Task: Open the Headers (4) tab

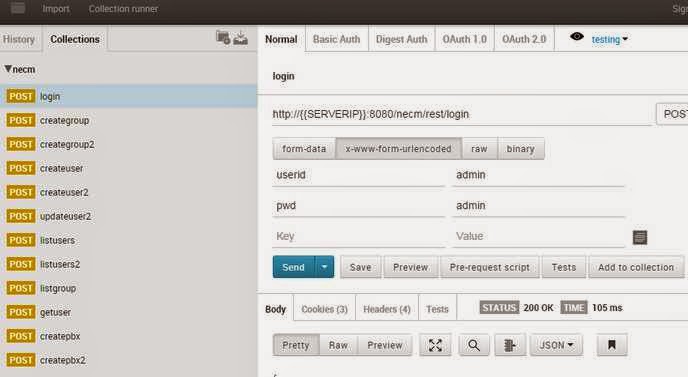Action: tap(387, 309)
